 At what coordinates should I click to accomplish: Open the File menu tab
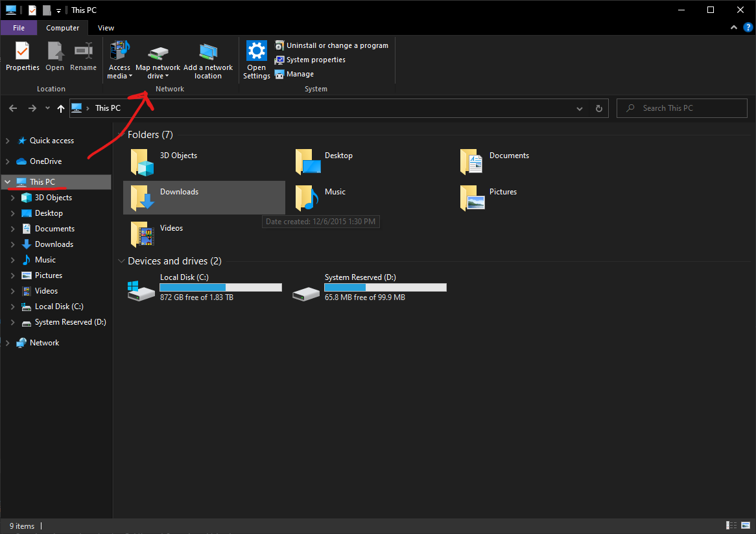click(x=19, y=28)
